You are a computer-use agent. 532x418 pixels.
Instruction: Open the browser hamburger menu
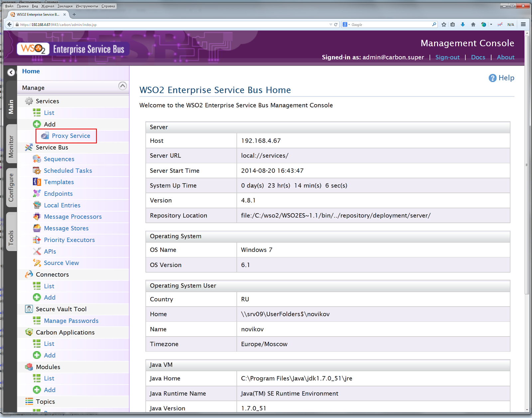point(523,24)
